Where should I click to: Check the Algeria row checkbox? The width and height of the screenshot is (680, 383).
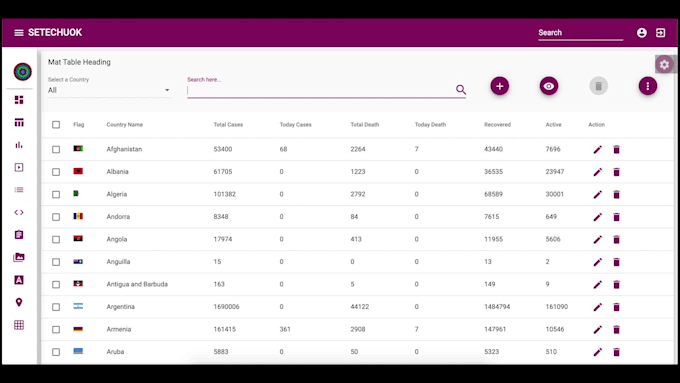click(x=56, y=195)
